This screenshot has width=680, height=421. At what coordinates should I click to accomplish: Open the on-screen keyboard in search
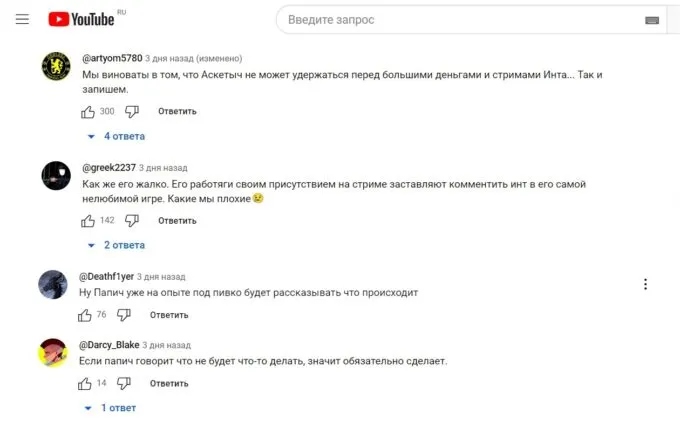click(652, 20)
